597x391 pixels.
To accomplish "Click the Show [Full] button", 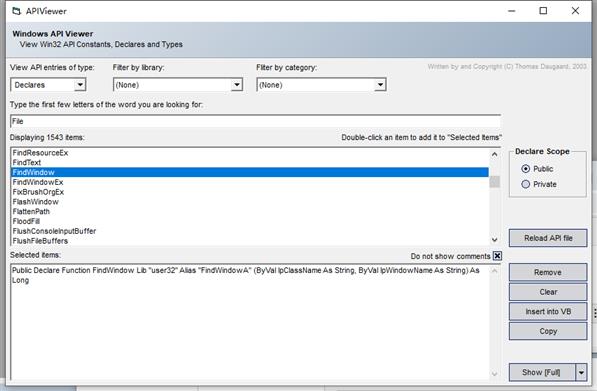I will pos(542,372).
